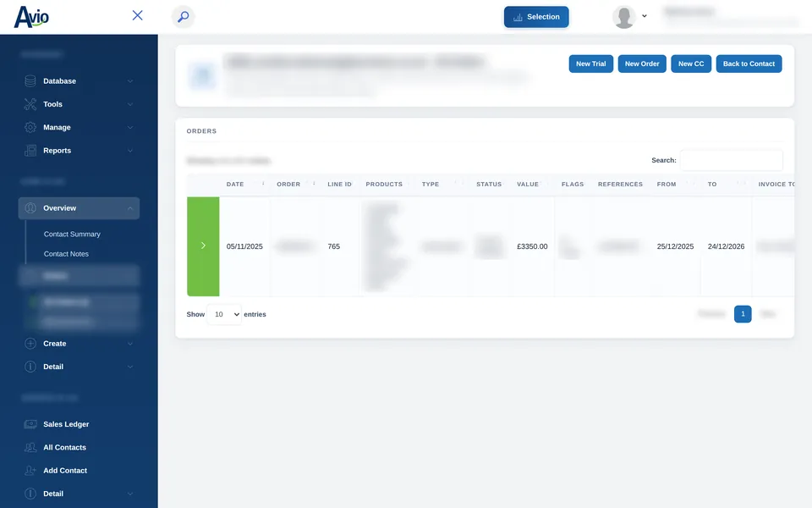The height and width of the screenshot is (508, 812).
Task: Expand the Create menu chevron
Action: (130, 344)
